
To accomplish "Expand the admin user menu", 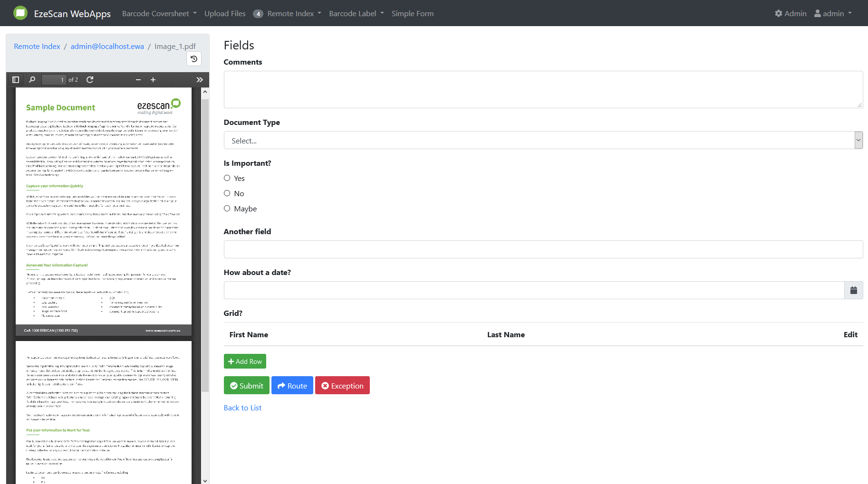I will click(x=833, y=13).
